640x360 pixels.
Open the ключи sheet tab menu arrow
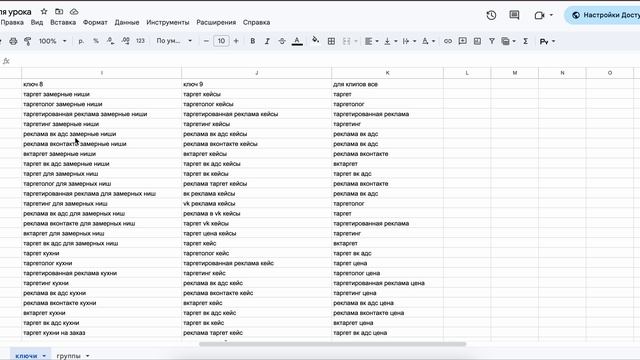(44, 356)
